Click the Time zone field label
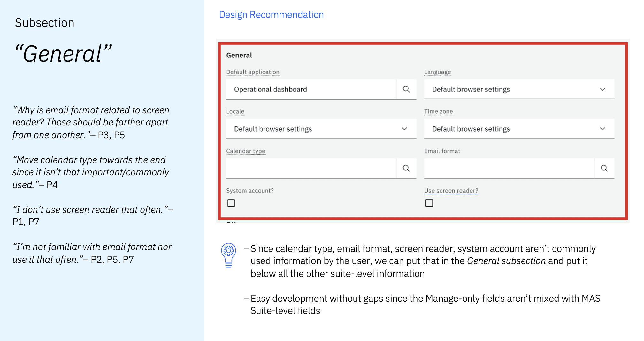The image size is (644, 341). tap(438, 111)
